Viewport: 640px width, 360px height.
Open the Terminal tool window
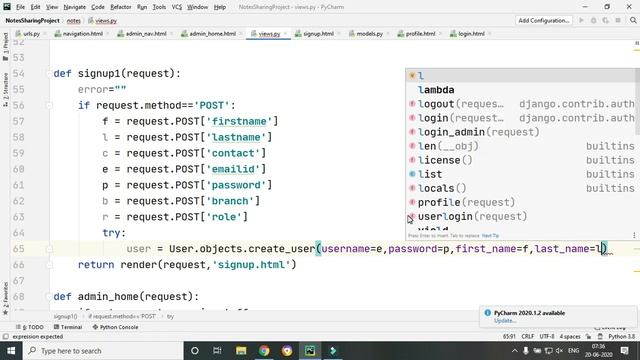pyautogui.click(x=68, y=327)
